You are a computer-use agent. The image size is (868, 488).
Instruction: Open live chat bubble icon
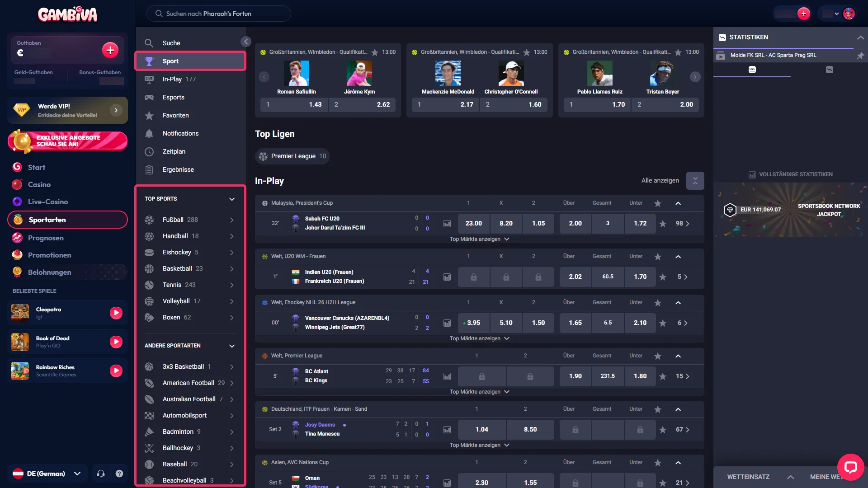coord(850,467)
